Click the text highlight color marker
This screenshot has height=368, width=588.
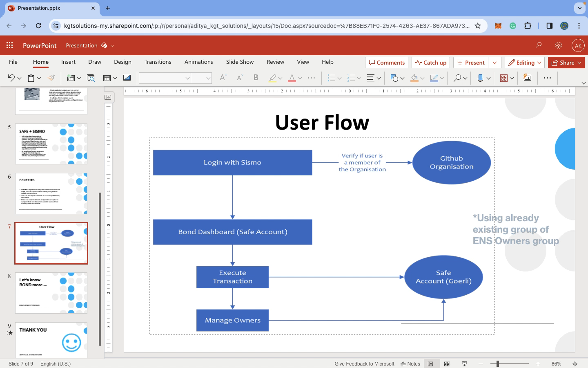(272, 78)
